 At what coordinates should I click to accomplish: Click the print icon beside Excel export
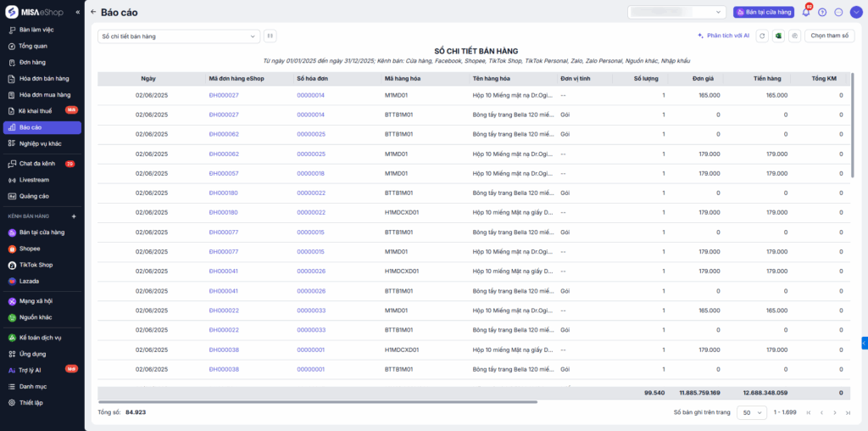pyautogui.click(x=794, y=36)
